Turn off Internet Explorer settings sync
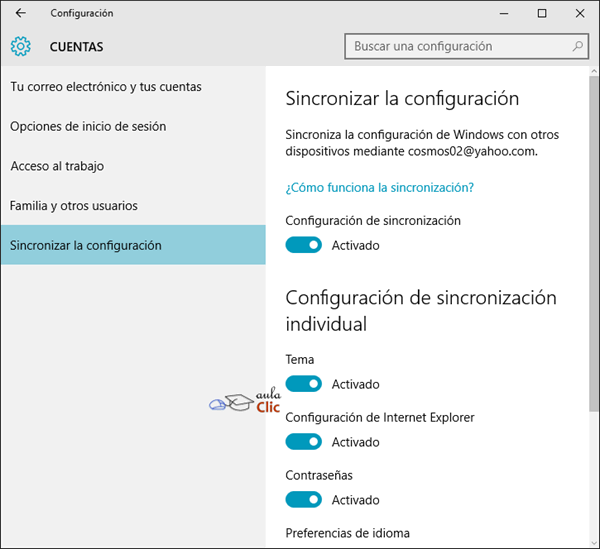 [303, 441]
